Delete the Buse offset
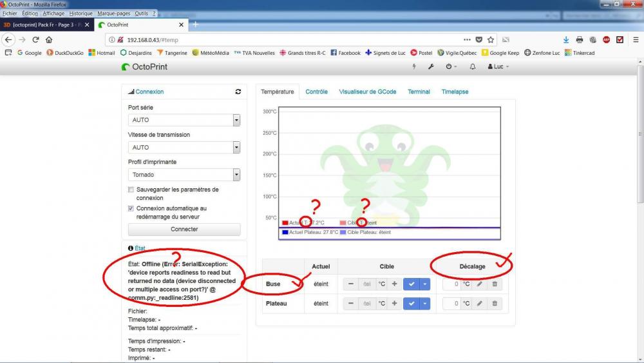The width and height of the screenshot is (644, 363). [495, 284]
